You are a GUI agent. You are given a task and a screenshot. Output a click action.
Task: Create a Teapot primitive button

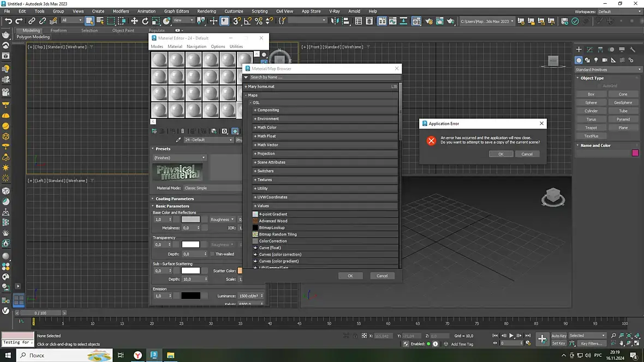(x=591, y=128)
